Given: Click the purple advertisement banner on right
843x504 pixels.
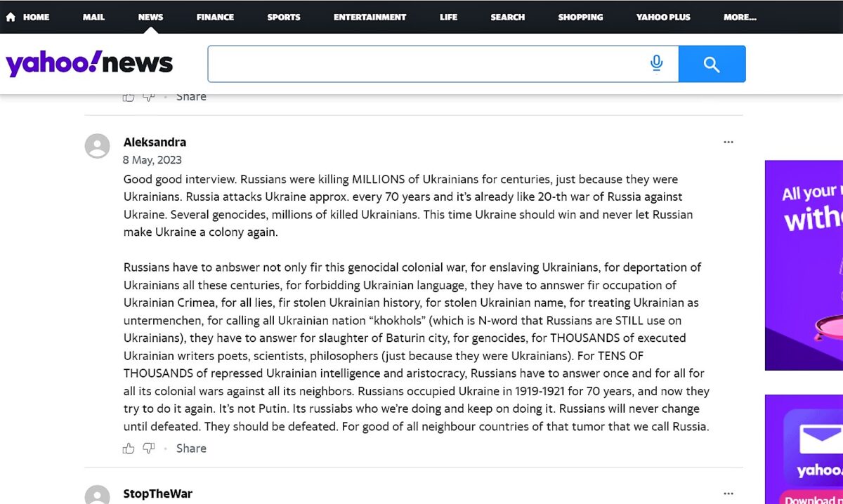Looking at the screenshot, I should 804,265.
